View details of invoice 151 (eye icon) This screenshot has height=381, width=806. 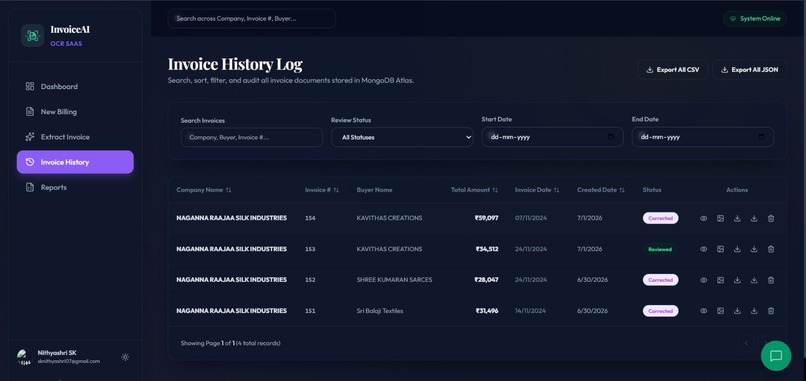(703, 311)
